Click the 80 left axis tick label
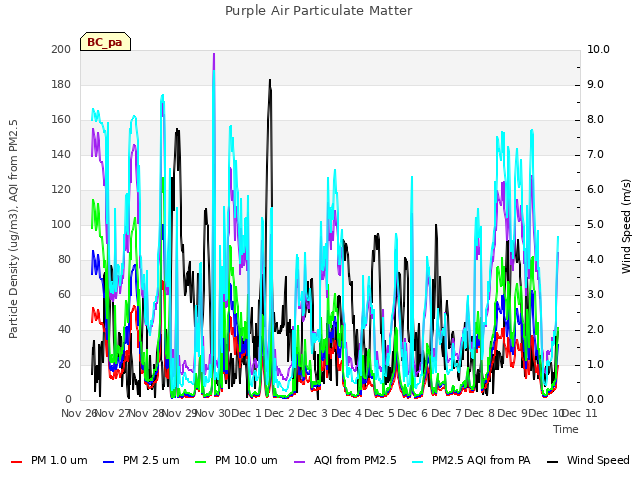This screenshot has height=480, width=640. (64, 260)
